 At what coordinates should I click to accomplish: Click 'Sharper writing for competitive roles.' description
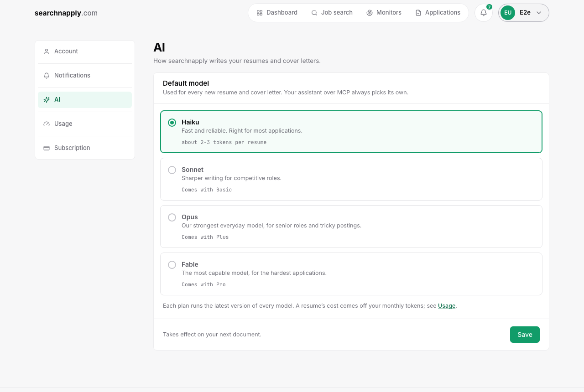[231, 178]
